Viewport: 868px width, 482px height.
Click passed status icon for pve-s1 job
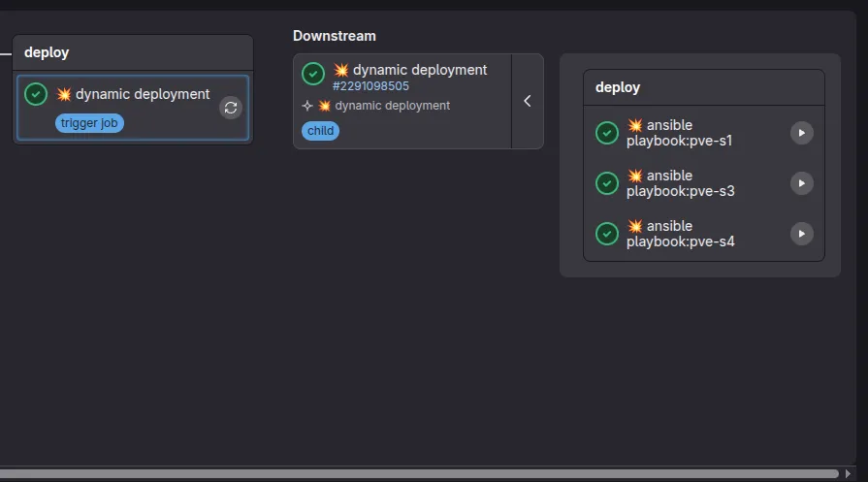click(x=607, y=133)
